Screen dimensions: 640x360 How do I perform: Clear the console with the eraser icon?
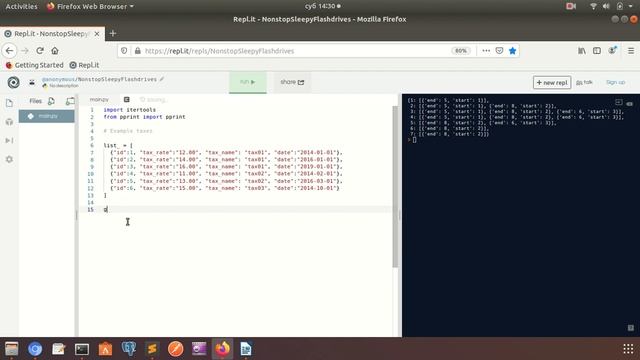click(630, 104)
